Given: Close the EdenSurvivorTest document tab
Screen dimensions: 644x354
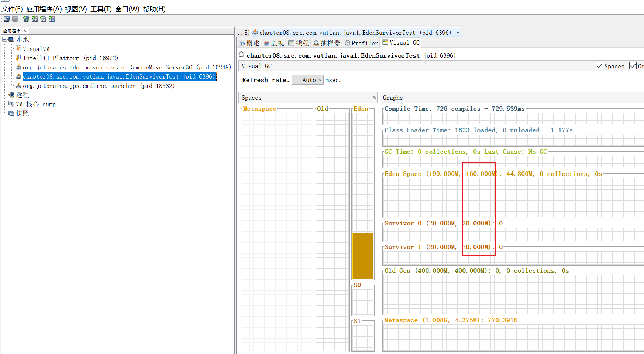Looking at the screenshot, I should coord(458,32).
